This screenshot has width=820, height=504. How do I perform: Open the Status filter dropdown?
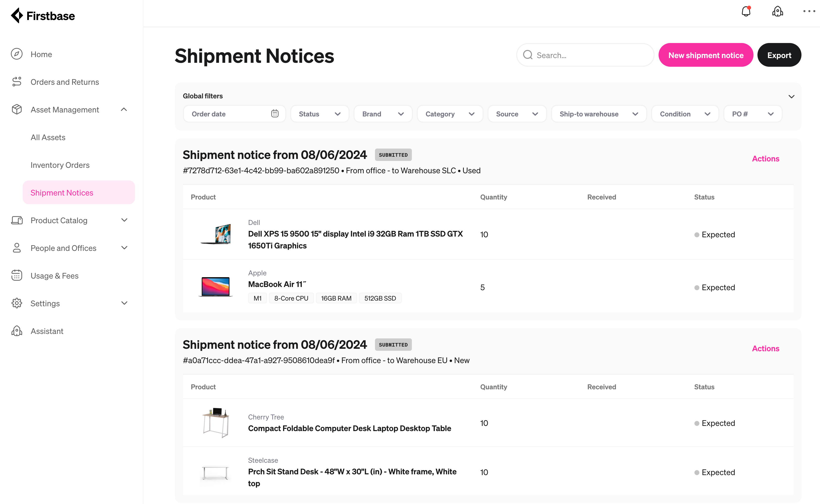[319, 114]
